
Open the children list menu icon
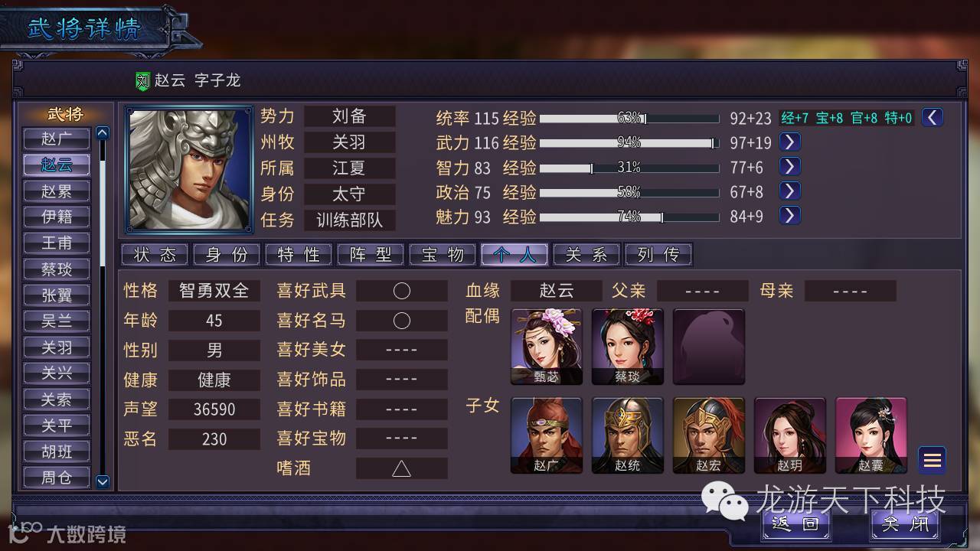tap(932, 460)
